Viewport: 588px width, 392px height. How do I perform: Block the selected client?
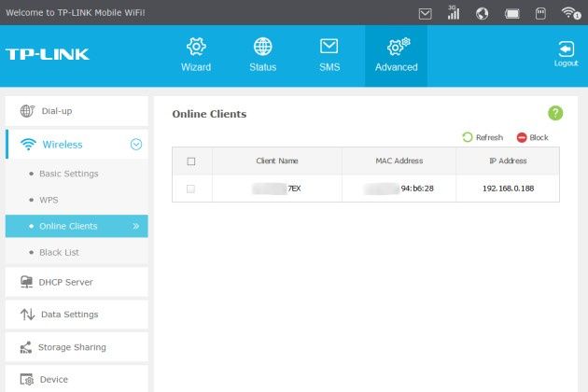(x=533, y=138)
